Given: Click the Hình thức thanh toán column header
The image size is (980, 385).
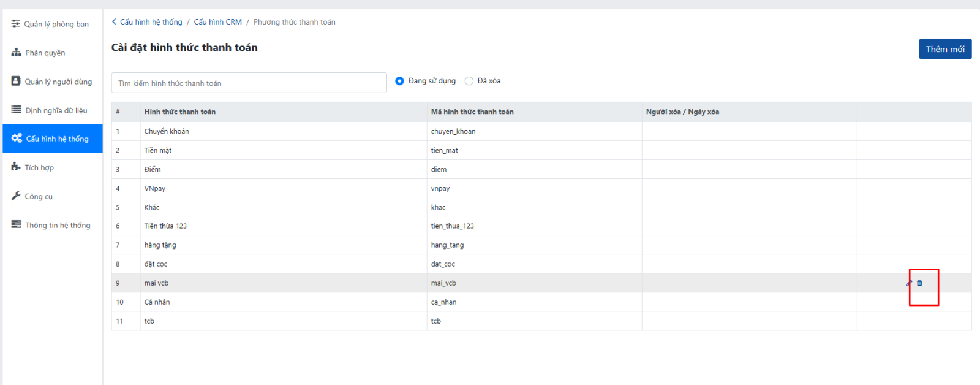Looking at the screenshot, I should pos(180,112).
